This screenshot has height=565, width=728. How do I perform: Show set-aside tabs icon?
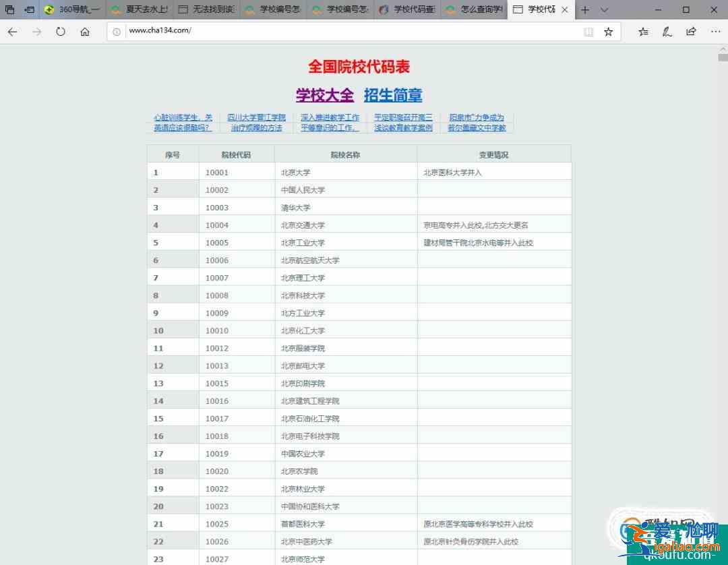click(x=9, y=9)
